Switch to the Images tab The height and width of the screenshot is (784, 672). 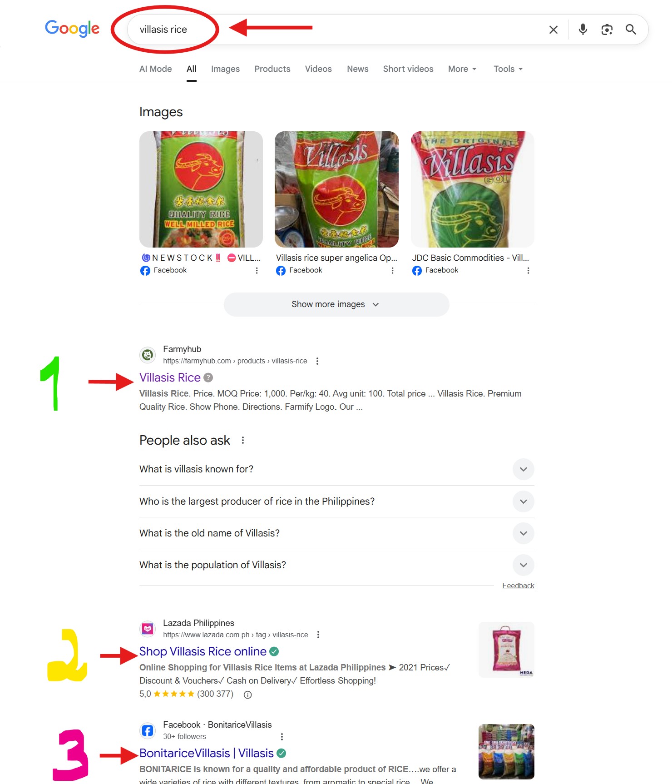coord(225,69)
